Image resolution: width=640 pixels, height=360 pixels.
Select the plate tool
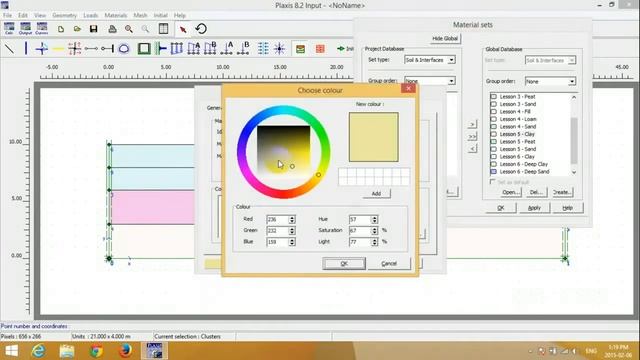[26, 49]
